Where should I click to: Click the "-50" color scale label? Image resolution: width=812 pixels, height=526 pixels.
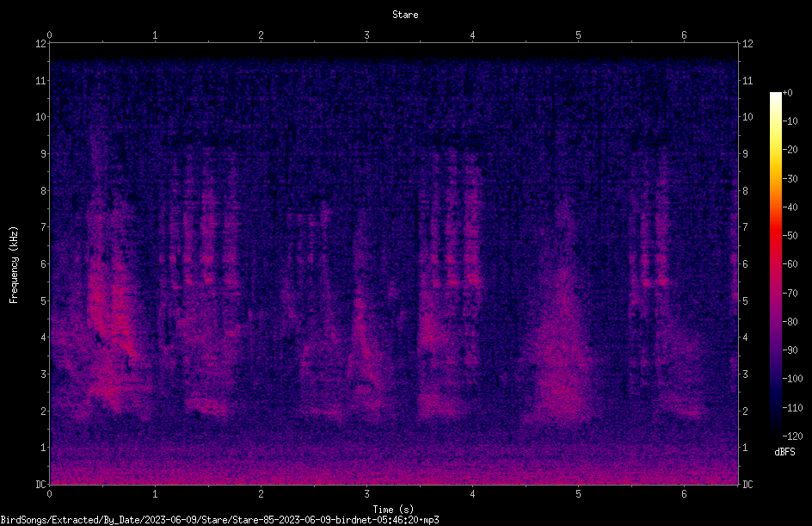pos(790,236)
